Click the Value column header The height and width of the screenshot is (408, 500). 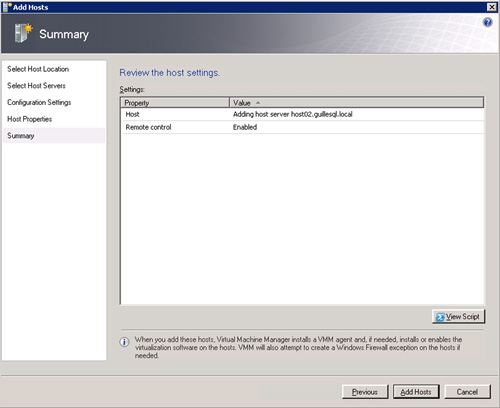click(x=357, y=103)
